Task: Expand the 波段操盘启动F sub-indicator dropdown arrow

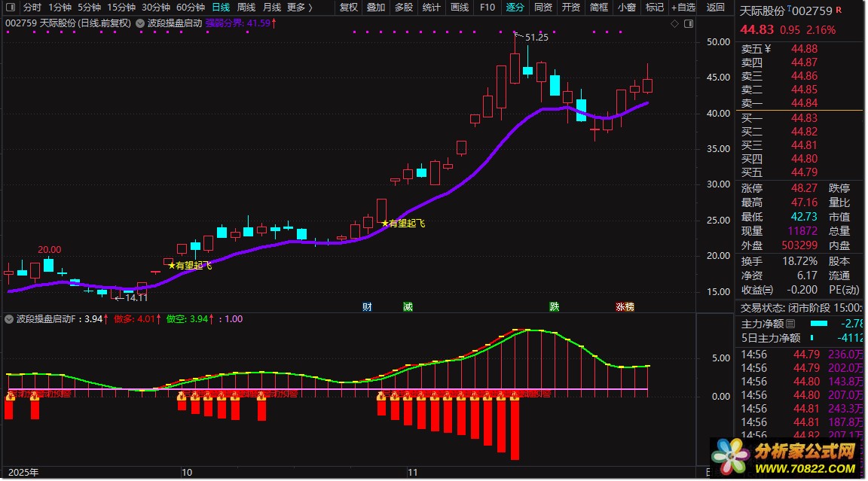Action: [9, 319]
